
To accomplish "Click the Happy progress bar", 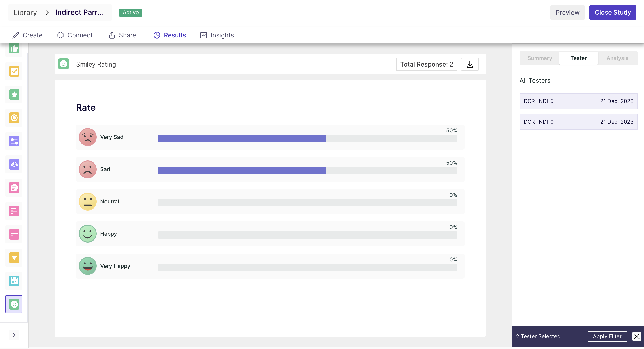I will coord(307,235).
